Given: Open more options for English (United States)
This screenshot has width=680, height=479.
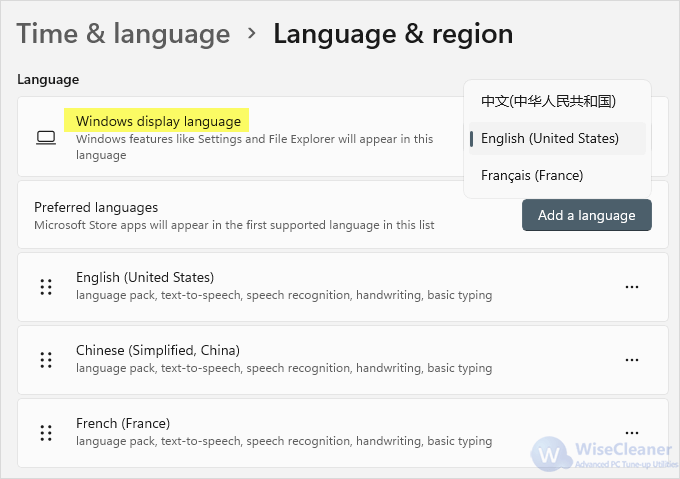Looking at the screenshot, I should pyautogui.click(x=631, y=287).
